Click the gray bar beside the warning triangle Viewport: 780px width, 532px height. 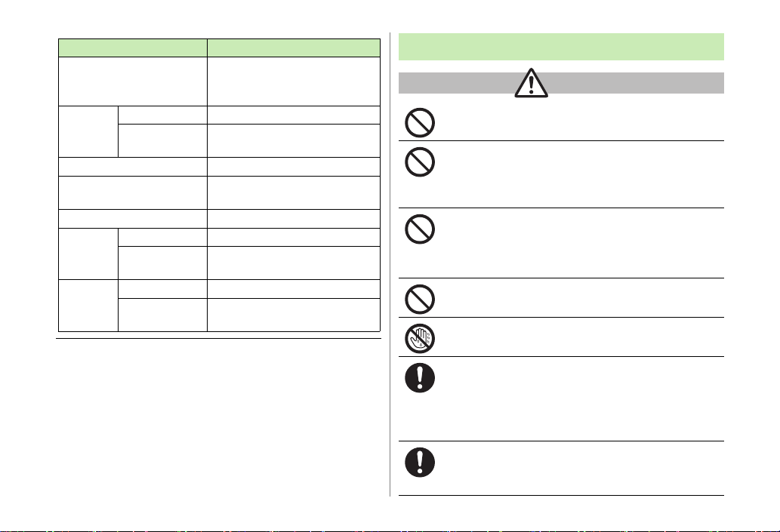(561, 83)
